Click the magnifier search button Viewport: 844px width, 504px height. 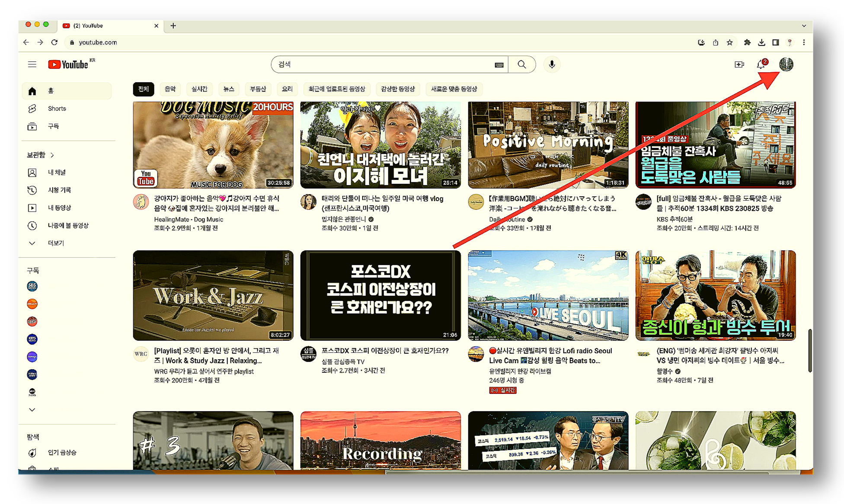tap(522, 64)
